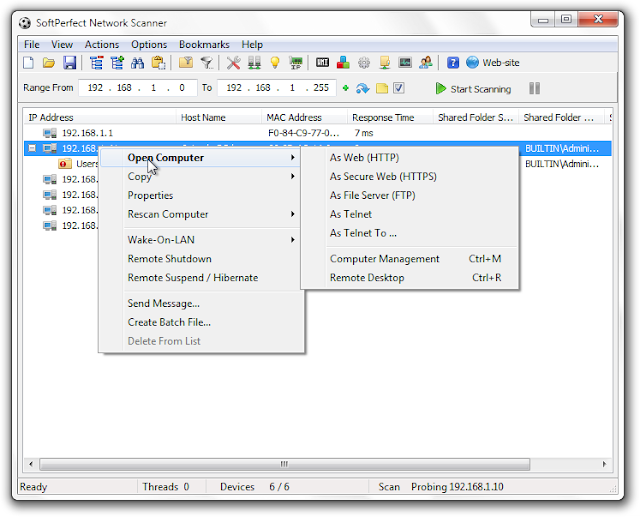Screen dimensions: 640x517
Task: Open the Actions menu
Action: (102, 44)
